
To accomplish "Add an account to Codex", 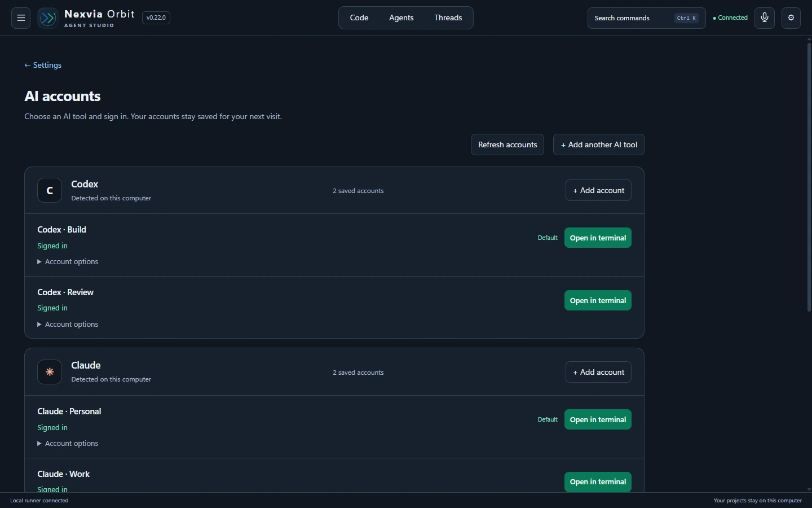I will [598, 190].
